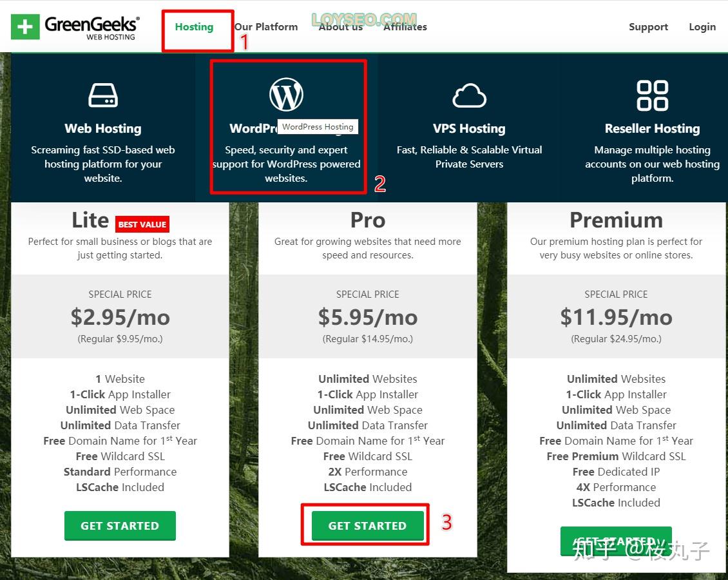
Task: Select the Web Hosting heading
Action: coord(103,129)
